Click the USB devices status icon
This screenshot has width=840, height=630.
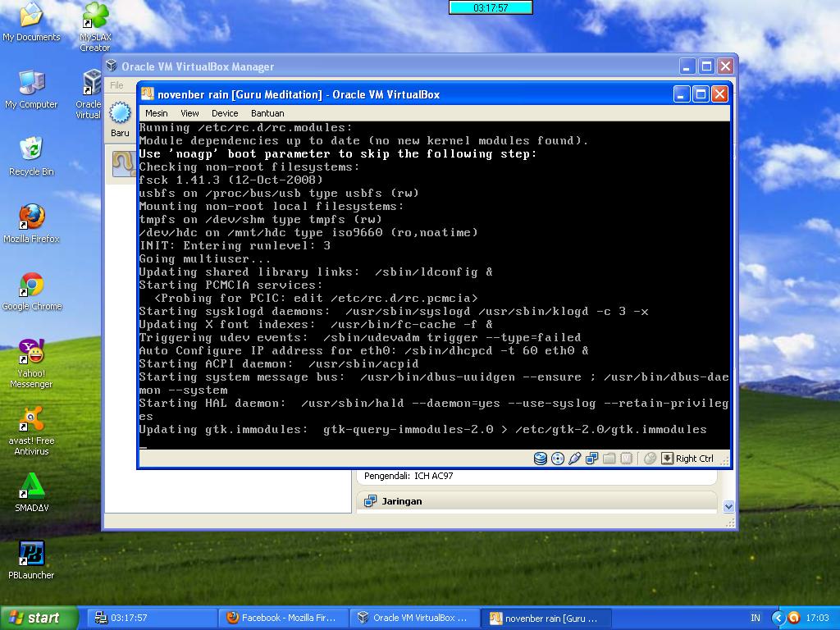575,459
